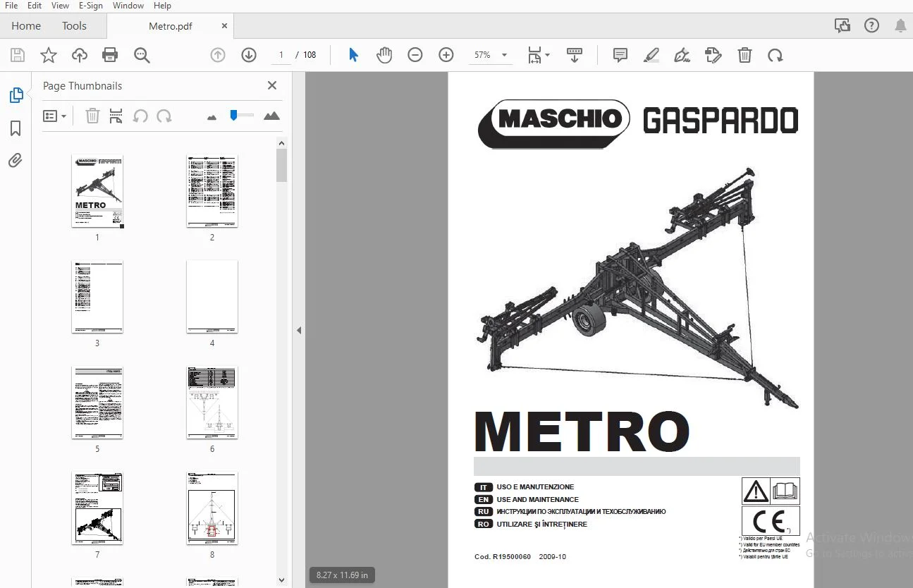Screen dimensions: 913x588
Task: Open the fill and sign edit icon
Action: [x=713, y=55]
